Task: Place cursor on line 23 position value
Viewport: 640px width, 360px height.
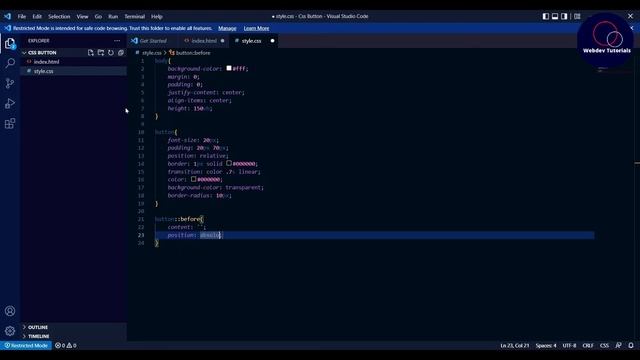Action: coord(210,235)
